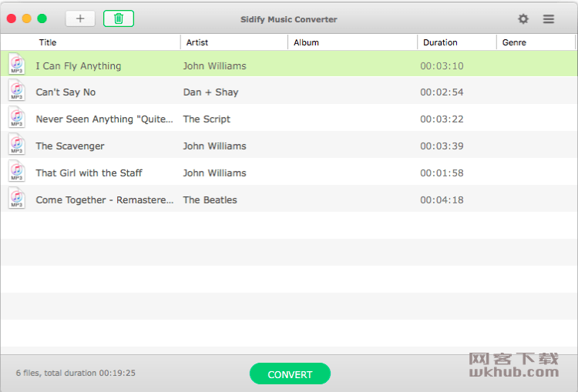Select the track titled I Can Fly Anything
The image size is (578, 392).
tap(79, 66)
